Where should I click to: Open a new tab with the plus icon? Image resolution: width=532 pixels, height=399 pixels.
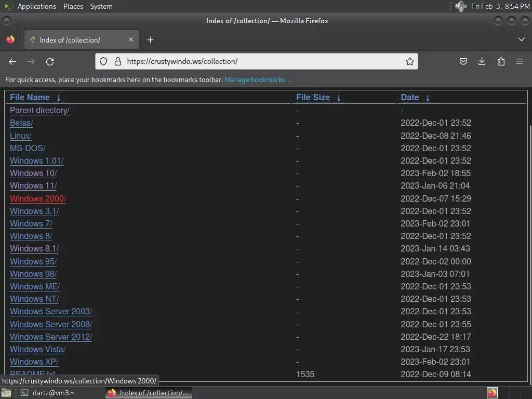point(150,40)
